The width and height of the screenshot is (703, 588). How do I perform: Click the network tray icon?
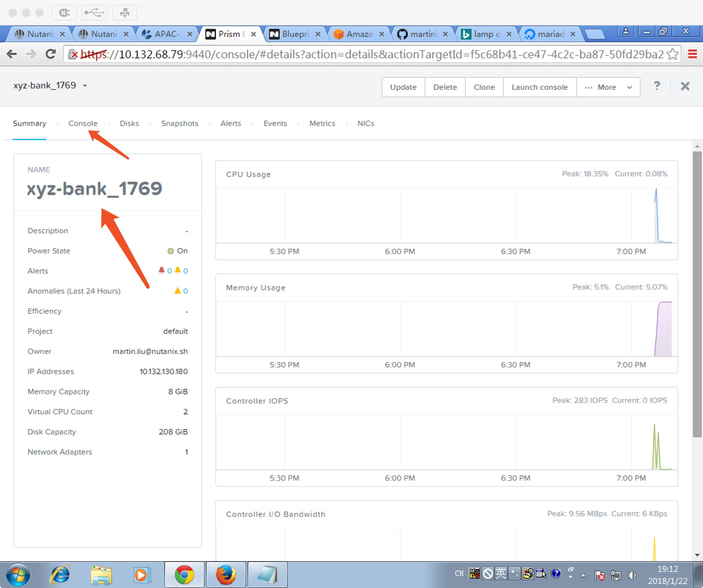click(x=616, y=575)
